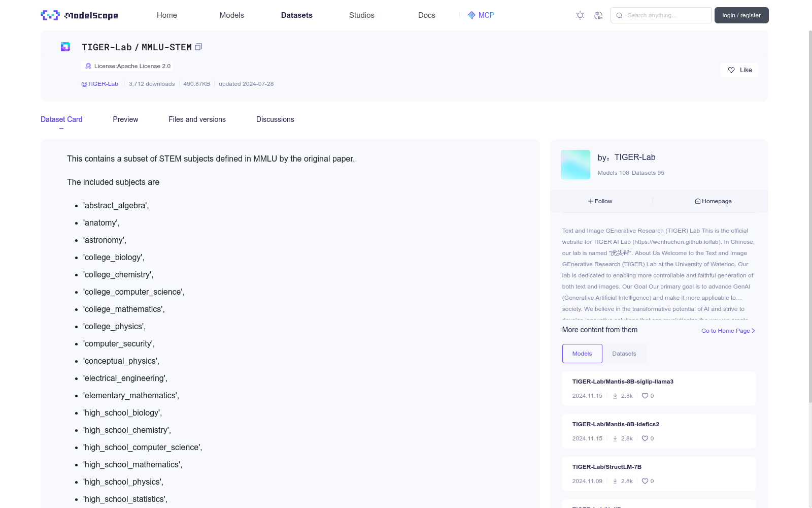This screenshot has width=812, height=508.
Task: Click the Apache License badge icon
Action: pyautogui.click(x=88, y=66)
